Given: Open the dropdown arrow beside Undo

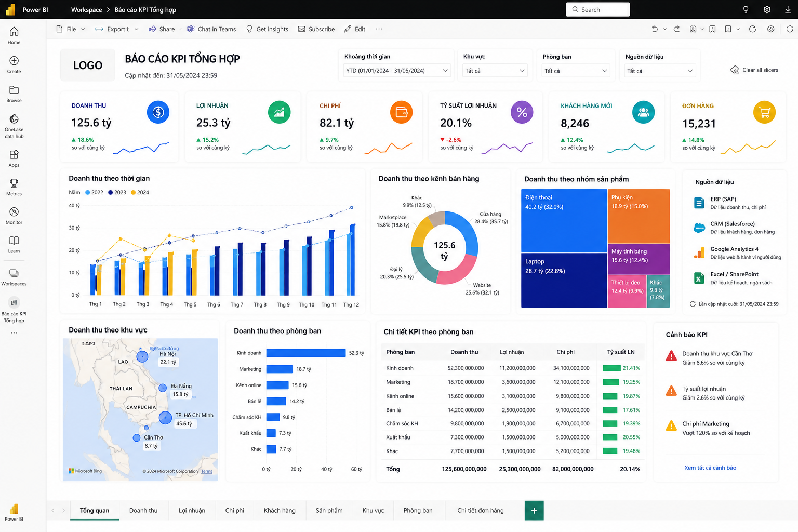Looking at the screenshot, I should (665, 29).
